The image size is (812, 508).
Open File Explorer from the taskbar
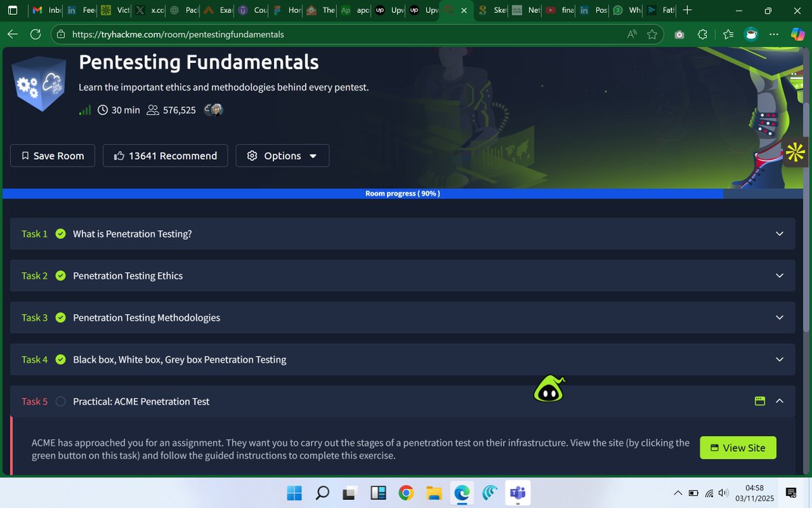point(434,493)
